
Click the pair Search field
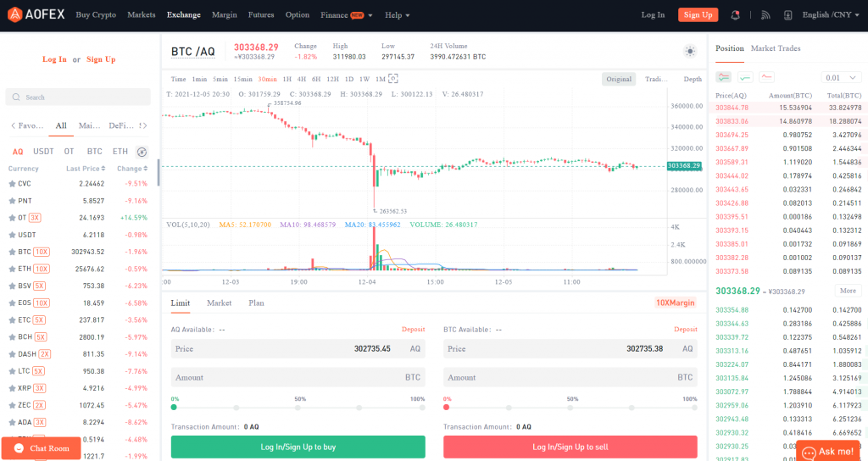78,97
